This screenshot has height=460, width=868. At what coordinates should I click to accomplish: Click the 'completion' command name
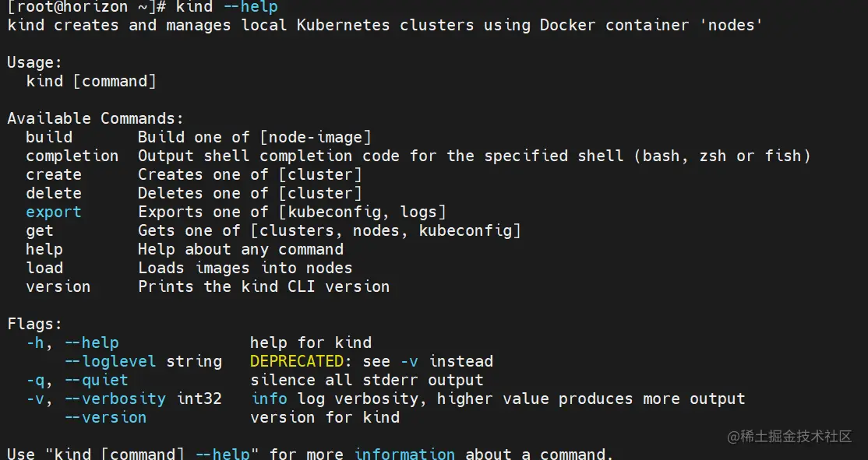tap(72, 156)
